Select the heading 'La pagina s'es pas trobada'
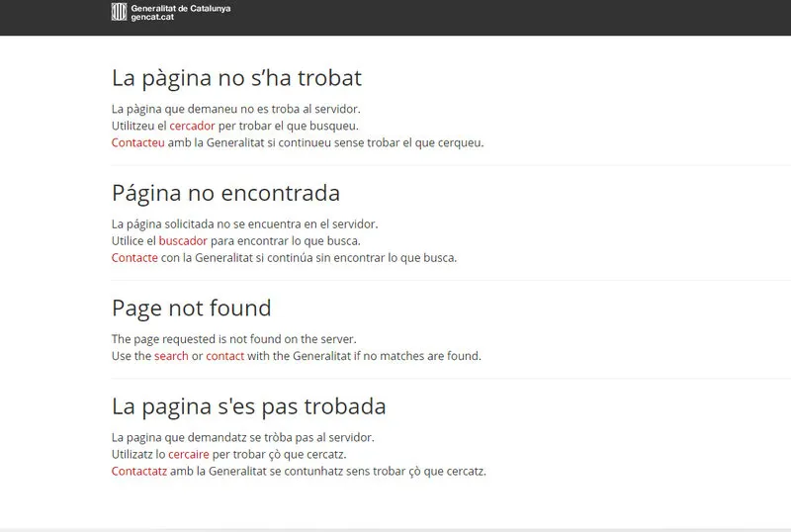This screenshot has width=791, height=532. pos(249,406)
